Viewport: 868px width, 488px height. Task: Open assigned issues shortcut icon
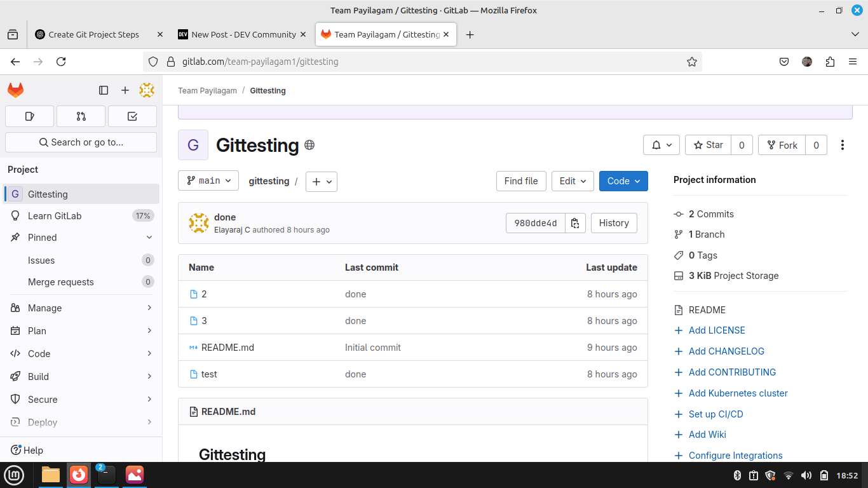[x=29, y=116]
